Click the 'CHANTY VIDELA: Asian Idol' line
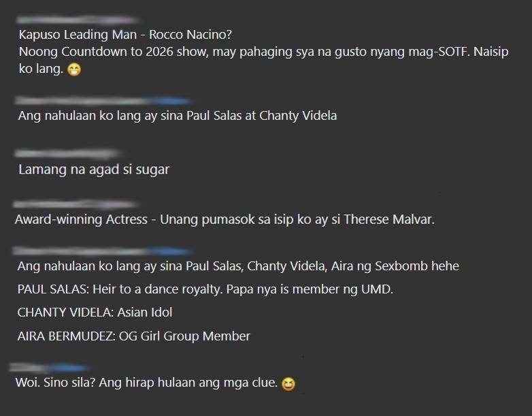 [x=95, y=313]
